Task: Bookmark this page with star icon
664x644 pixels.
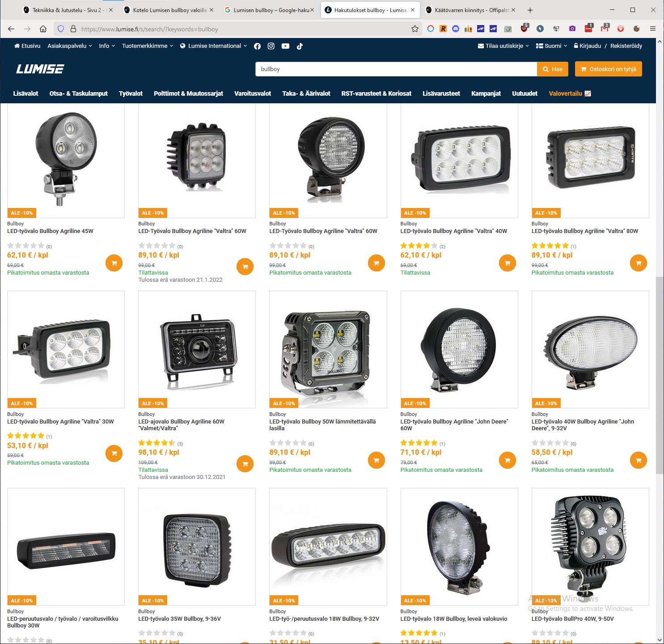Action: point(415,29)
